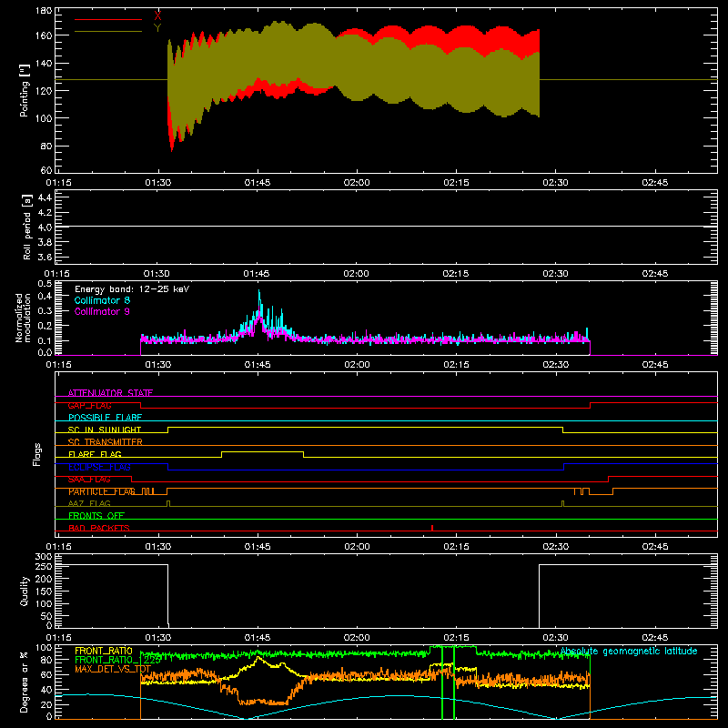Click the '0.5' tick on modulation axis

(x=45, y=284)
